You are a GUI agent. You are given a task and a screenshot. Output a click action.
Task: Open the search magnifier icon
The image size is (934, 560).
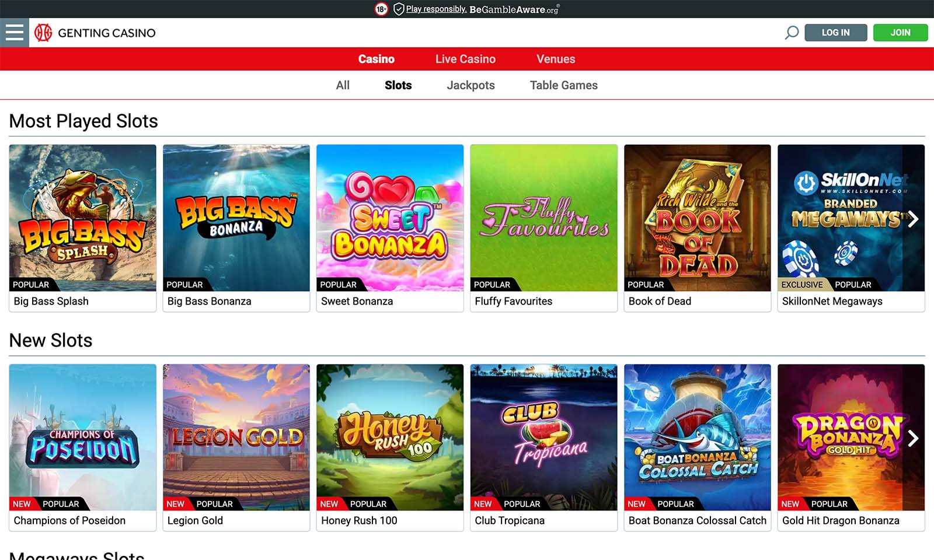click(x=792, y=33)
